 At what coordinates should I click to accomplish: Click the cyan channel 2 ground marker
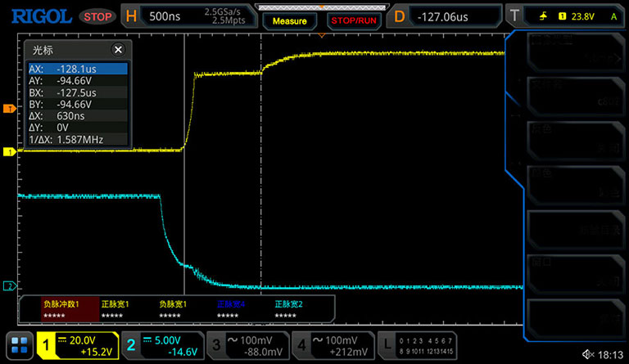9,286
